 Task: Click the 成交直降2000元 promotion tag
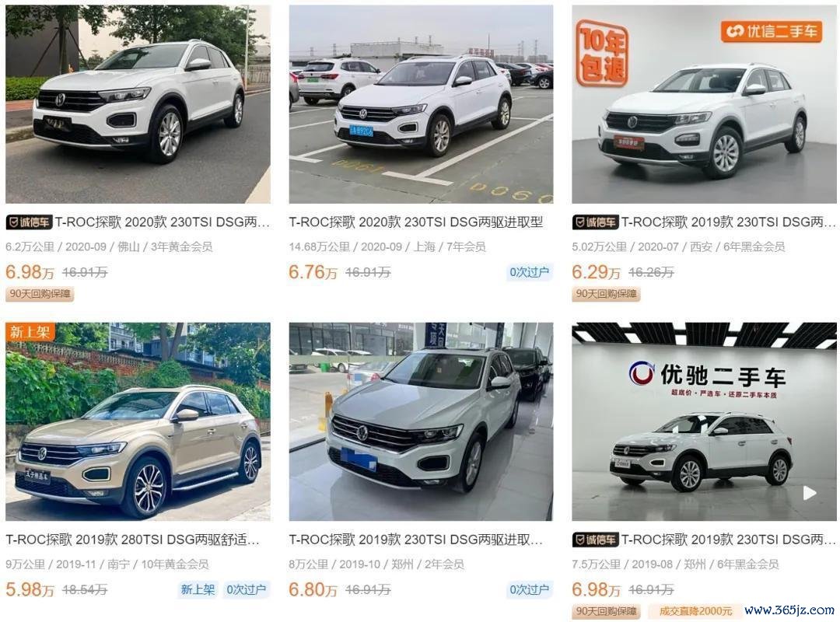tap(695, 611)
